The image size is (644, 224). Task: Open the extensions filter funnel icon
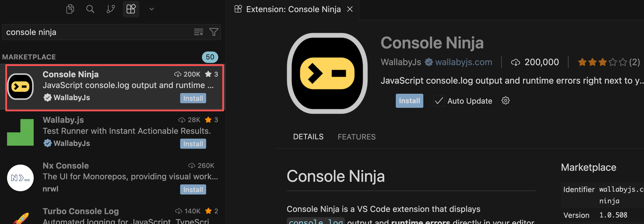coord(214,32)
